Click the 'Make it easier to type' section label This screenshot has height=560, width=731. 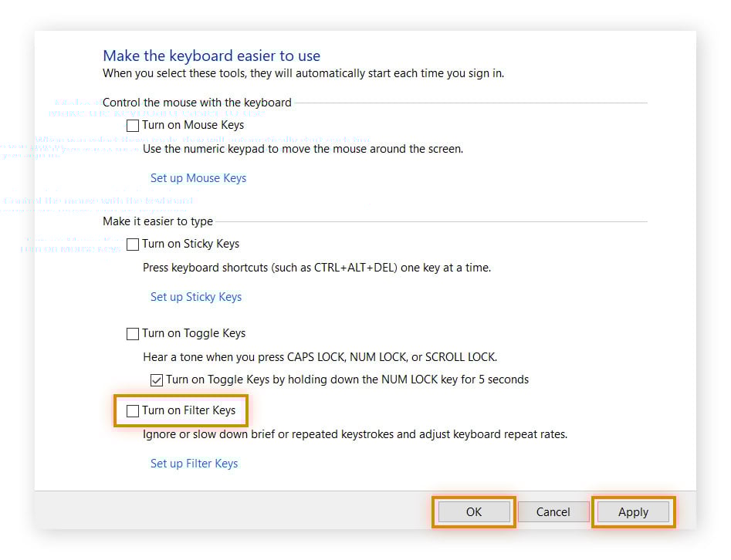(x=157, y=221)
